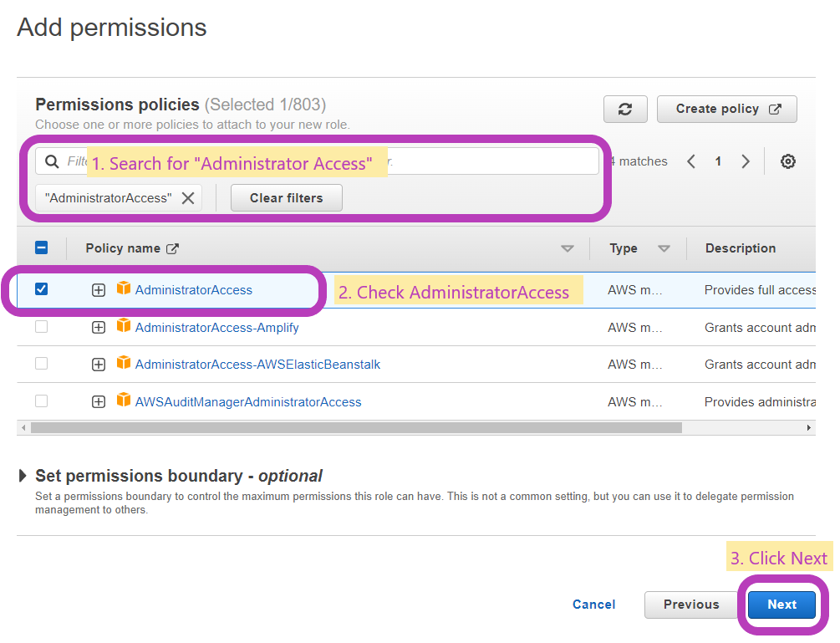Expand AdministratorAccess-AWSElasticBeanstalk policy details
Viewport: 840px width, 643px height.
[98, 364]
